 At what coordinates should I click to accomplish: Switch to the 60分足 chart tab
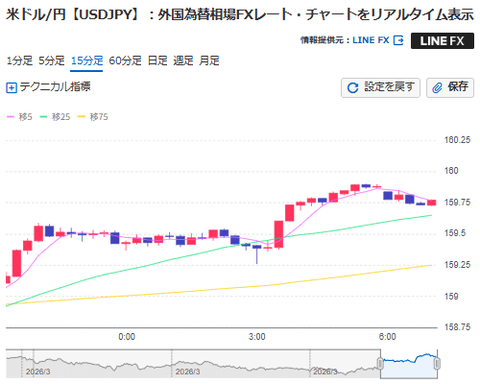[x=125, y=61]
